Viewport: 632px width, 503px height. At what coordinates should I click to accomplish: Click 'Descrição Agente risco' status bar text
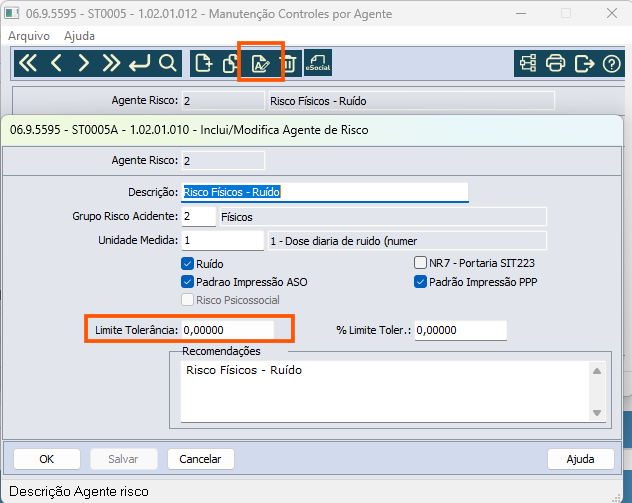click(79, 491)
